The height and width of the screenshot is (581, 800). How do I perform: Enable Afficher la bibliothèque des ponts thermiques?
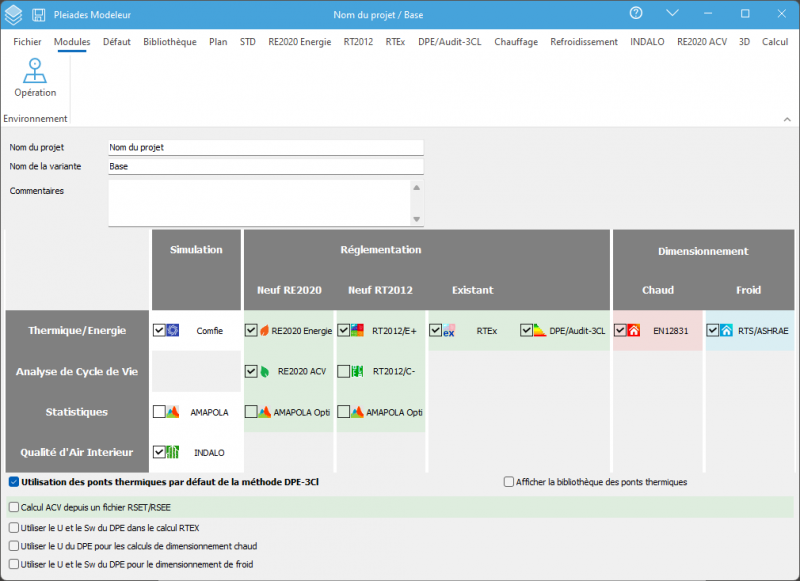509,482
